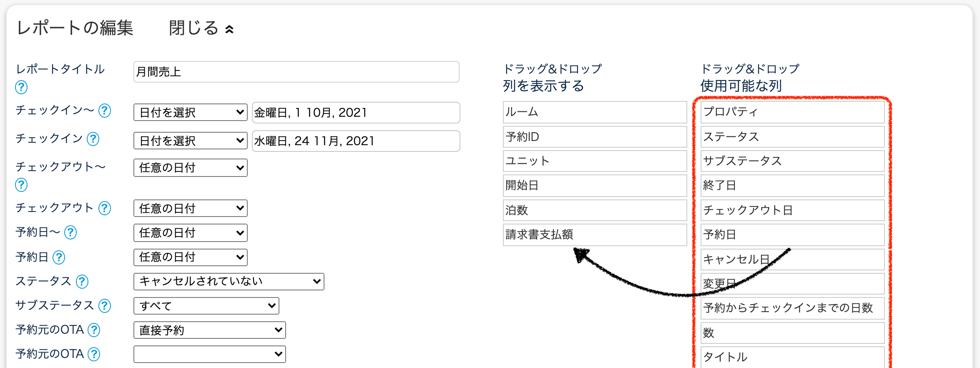Click help icon under レポートタイトル label
Viewport: 980px width, 368px height.
pyautogui.click(x=21, y=87)
